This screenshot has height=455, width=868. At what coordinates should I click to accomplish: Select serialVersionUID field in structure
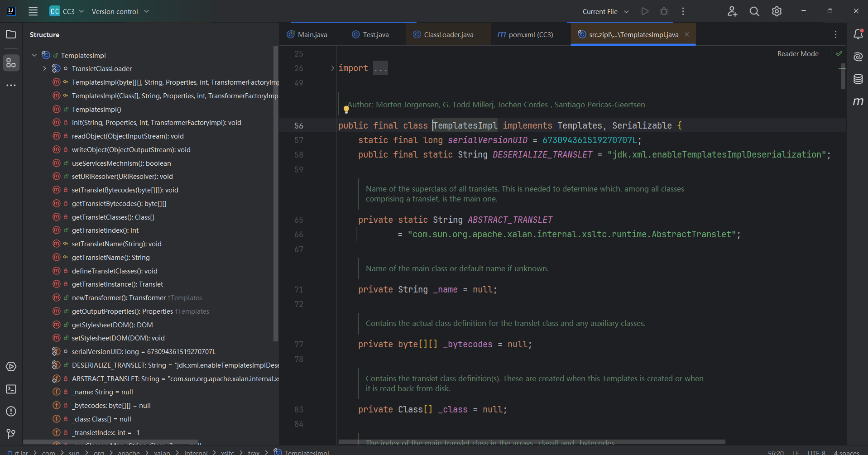point(144,351)
